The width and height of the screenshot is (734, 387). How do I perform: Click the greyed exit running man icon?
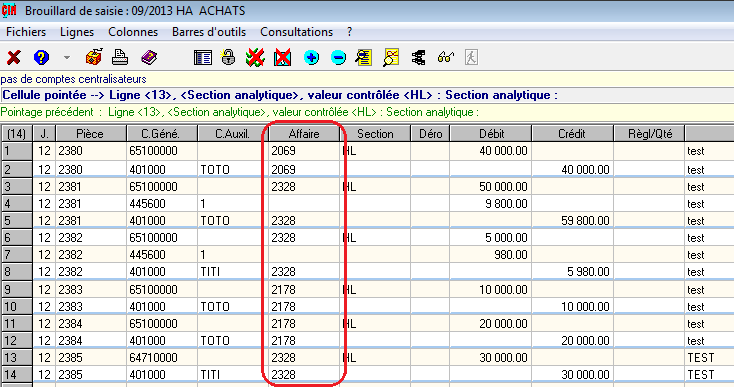[x=471, y=58]
